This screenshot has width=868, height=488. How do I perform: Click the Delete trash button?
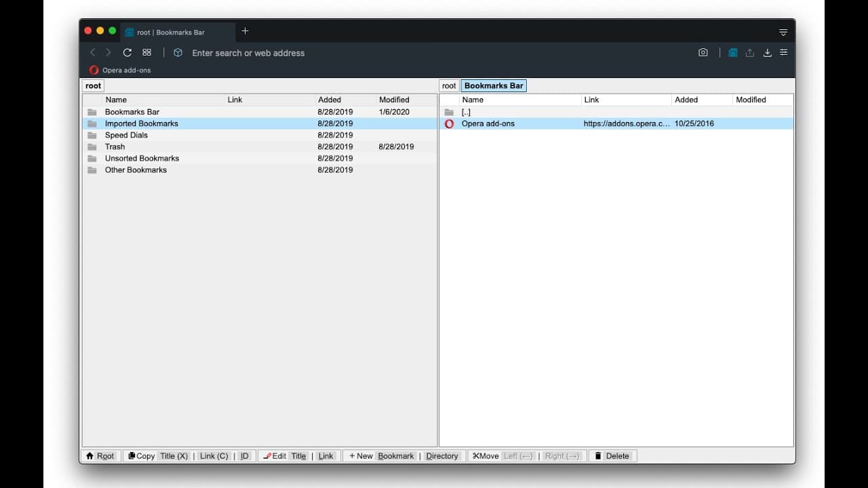(612, 455)
